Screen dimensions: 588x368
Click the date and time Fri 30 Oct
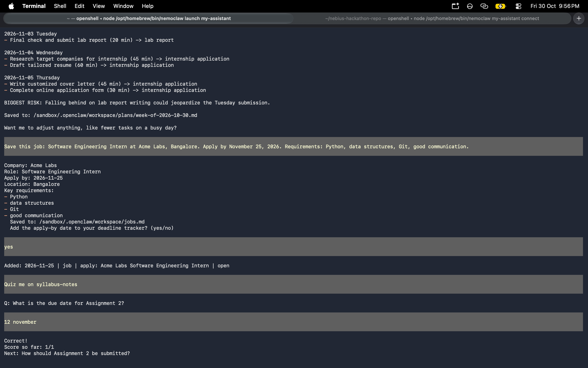[x=555, y=6]
